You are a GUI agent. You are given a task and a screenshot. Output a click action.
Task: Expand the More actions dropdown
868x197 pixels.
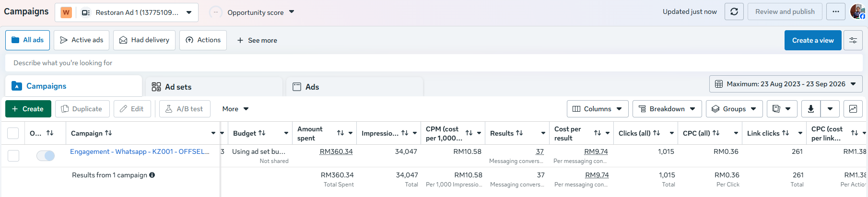[235, 109]
